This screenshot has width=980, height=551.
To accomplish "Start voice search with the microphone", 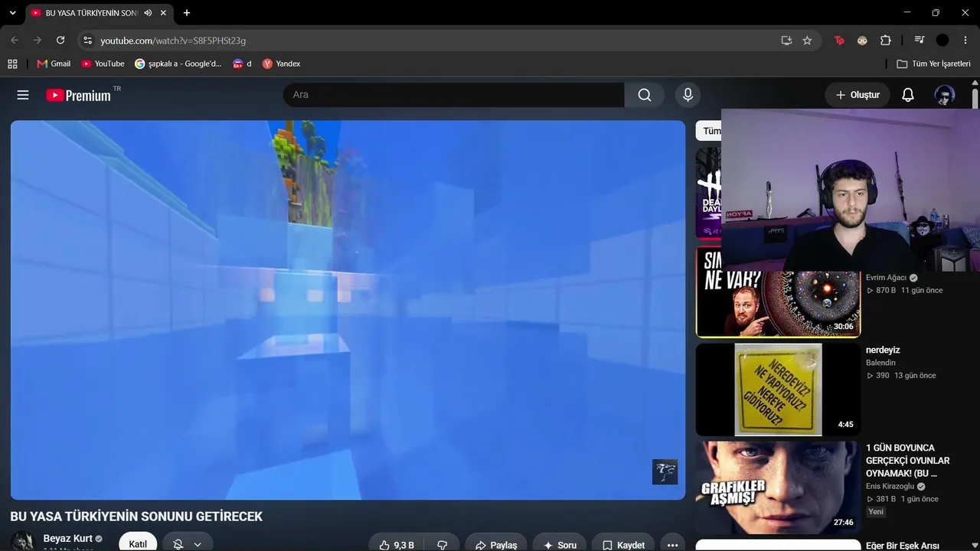I will 688,95.
